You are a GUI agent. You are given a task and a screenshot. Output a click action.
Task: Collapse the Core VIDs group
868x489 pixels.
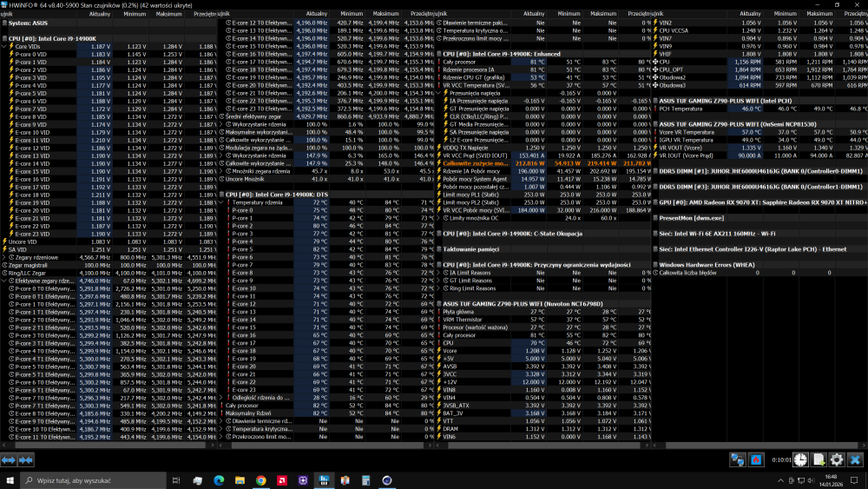[x=5, y=46]
